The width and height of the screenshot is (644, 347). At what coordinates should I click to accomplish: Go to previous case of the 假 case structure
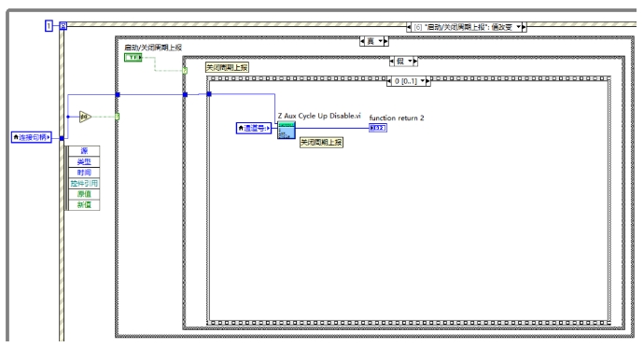[x=392, y=62]
